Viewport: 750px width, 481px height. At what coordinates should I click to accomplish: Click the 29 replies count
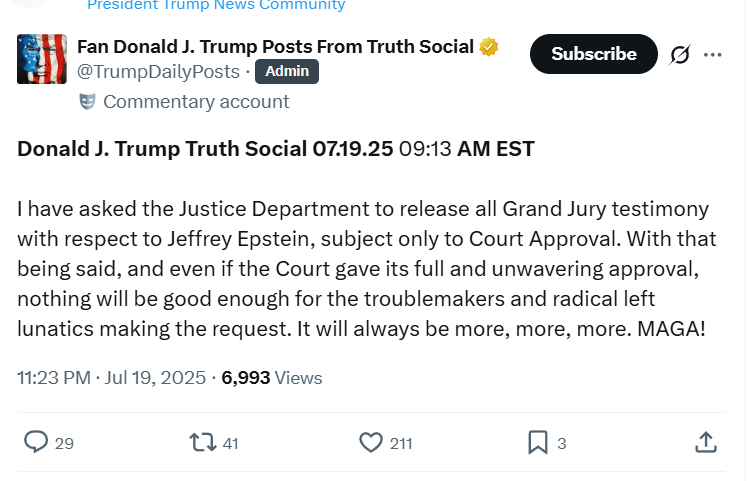tap(64, 444)
